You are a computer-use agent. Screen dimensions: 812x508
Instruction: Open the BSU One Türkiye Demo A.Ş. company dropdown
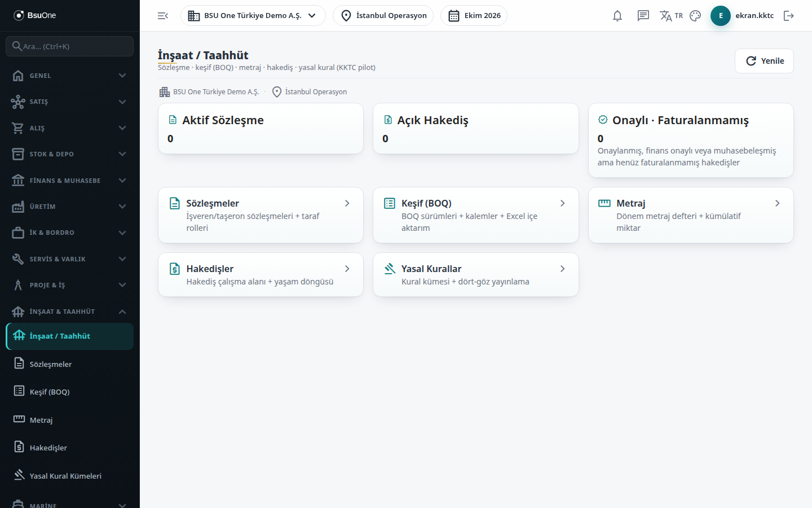253,16
